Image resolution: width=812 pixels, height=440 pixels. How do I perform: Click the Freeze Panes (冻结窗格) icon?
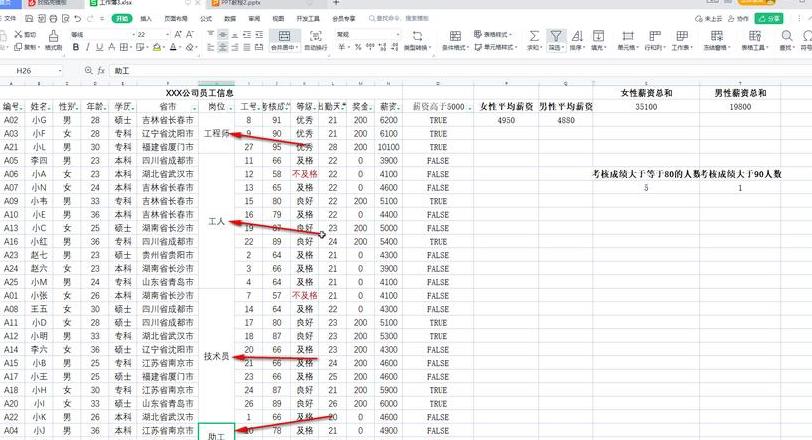pos(717,36)
